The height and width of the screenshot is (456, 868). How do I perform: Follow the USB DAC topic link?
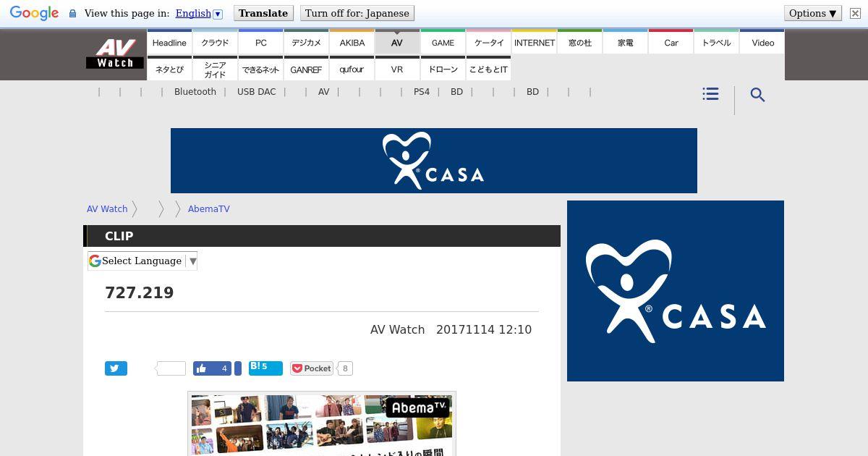coord(257,92)
